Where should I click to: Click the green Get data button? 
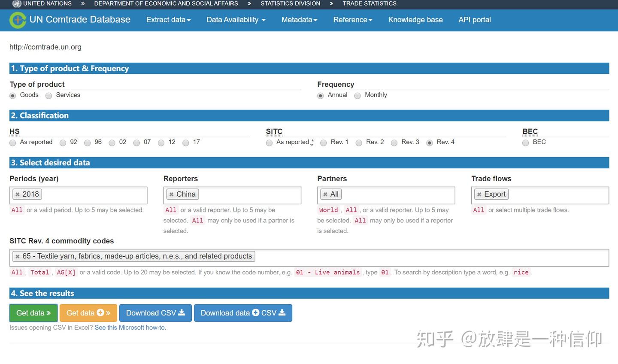(x=33, y=312)
